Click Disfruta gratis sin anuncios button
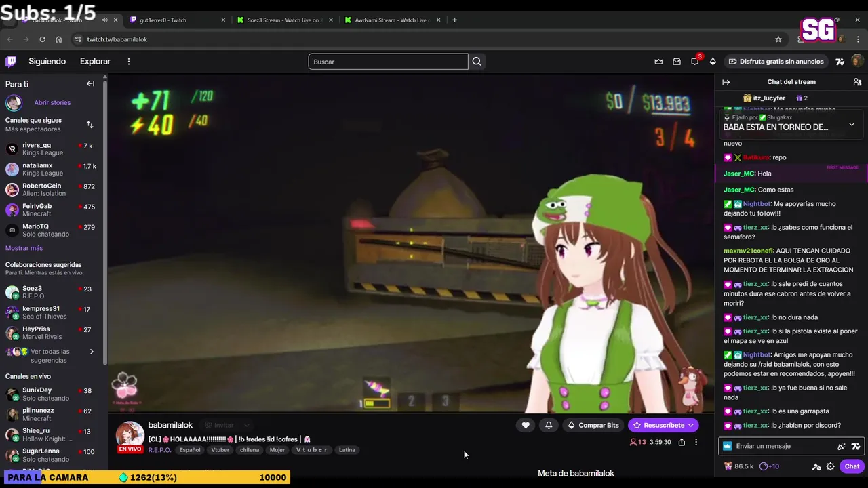 coord(776,62)
